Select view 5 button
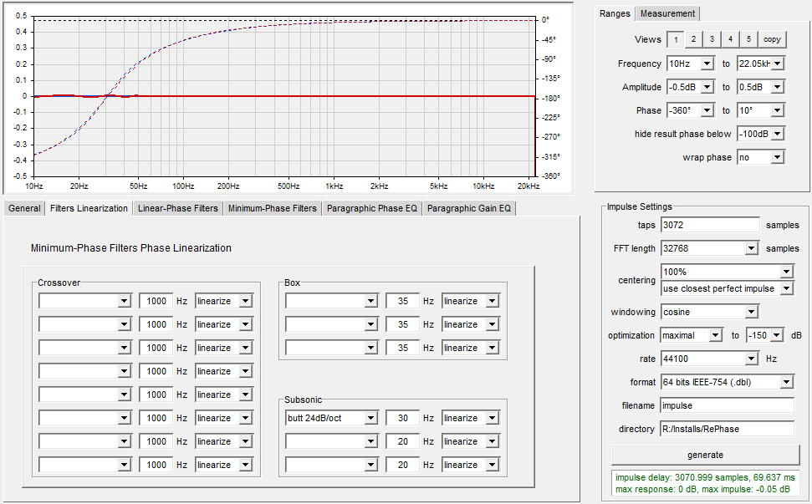The height and width of the screenshot is (504, 812). click(748, 39)
